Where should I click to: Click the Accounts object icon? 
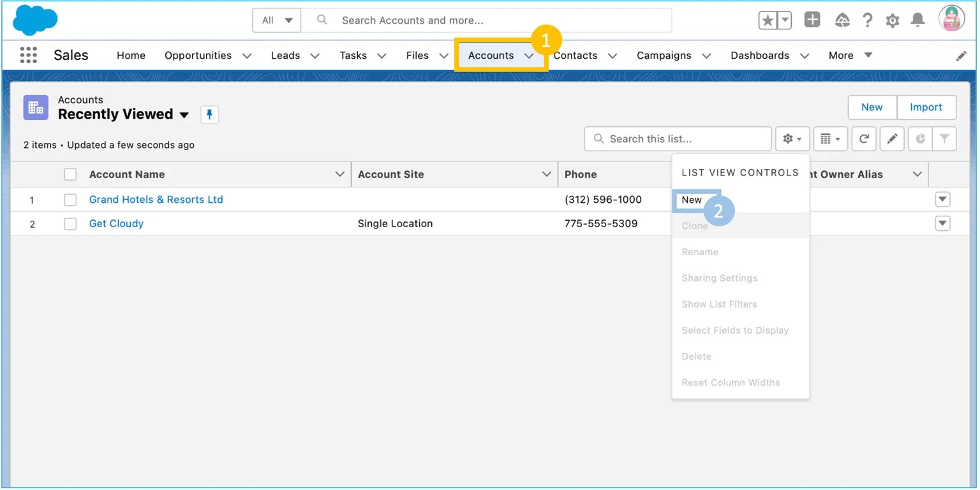click(36, 108)
